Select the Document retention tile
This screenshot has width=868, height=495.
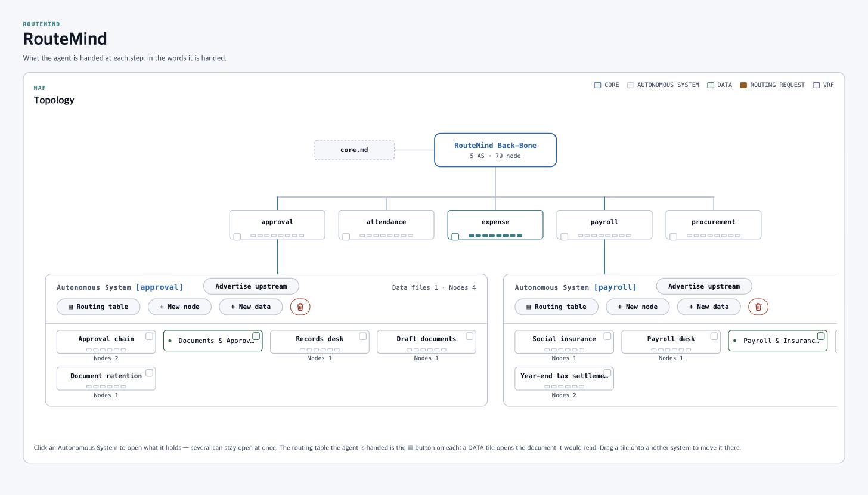(106, 379)
